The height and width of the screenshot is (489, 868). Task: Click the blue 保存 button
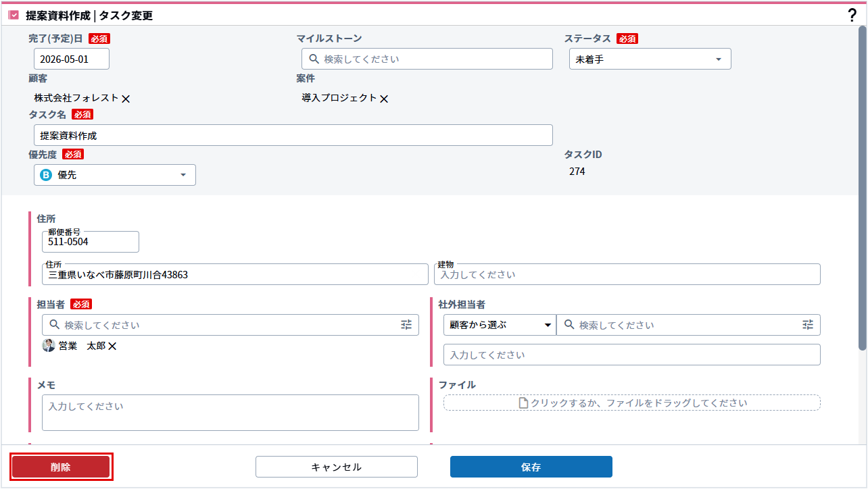(x=531, y=467)
